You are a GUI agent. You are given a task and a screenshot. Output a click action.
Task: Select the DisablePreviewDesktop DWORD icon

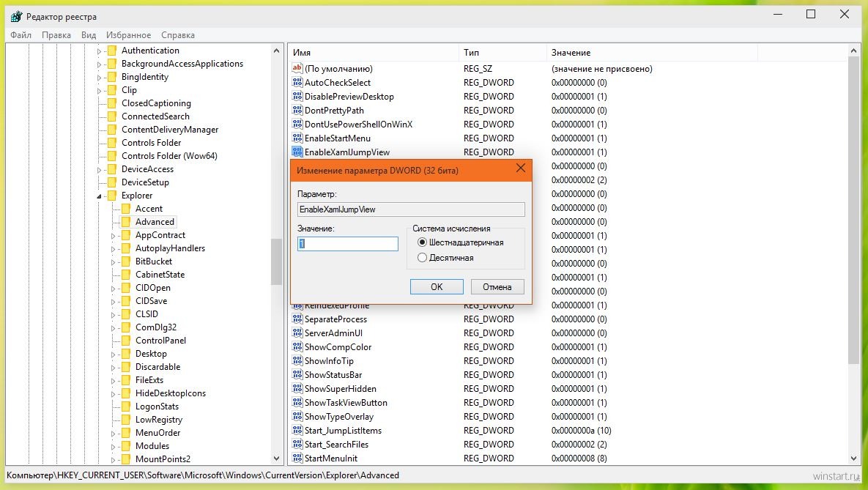(x=297, y=97)
